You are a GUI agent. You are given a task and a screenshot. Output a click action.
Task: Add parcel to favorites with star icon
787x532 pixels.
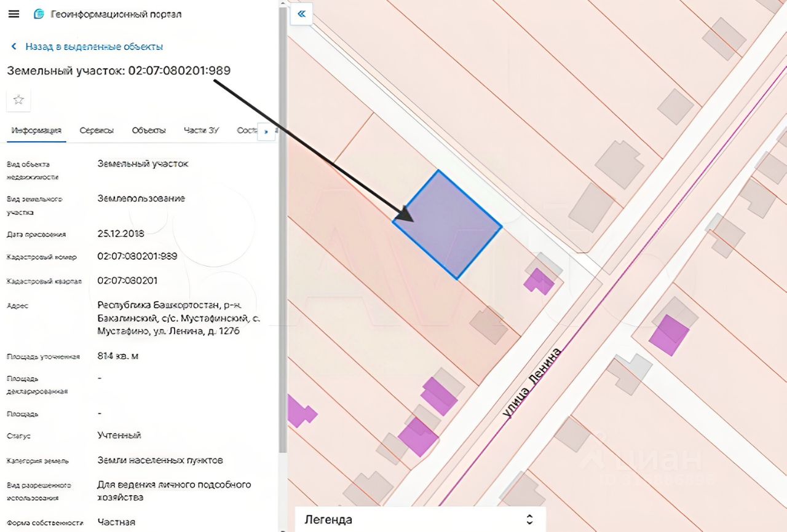(x=18, y=100)
